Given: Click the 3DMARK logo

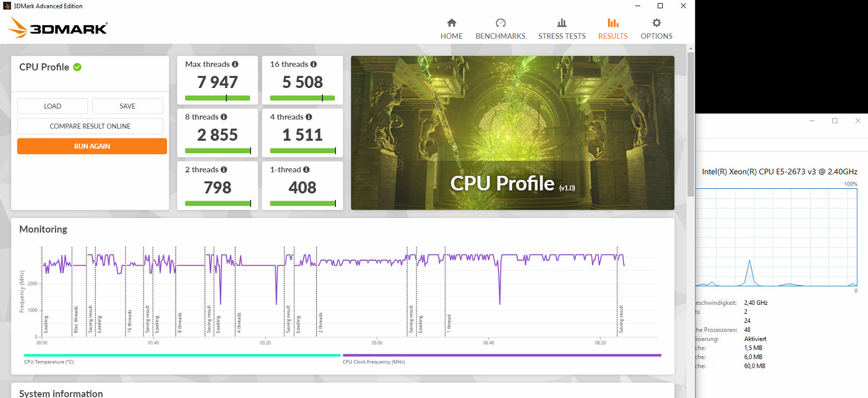Looking at the screenshot, I should [58, 27].
